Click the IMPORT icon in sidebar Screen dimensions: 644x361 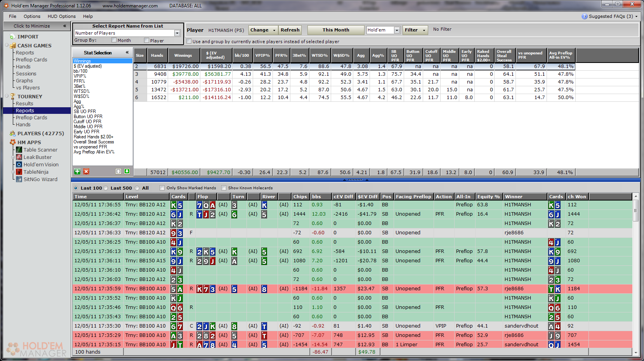[x=12, y=37]
